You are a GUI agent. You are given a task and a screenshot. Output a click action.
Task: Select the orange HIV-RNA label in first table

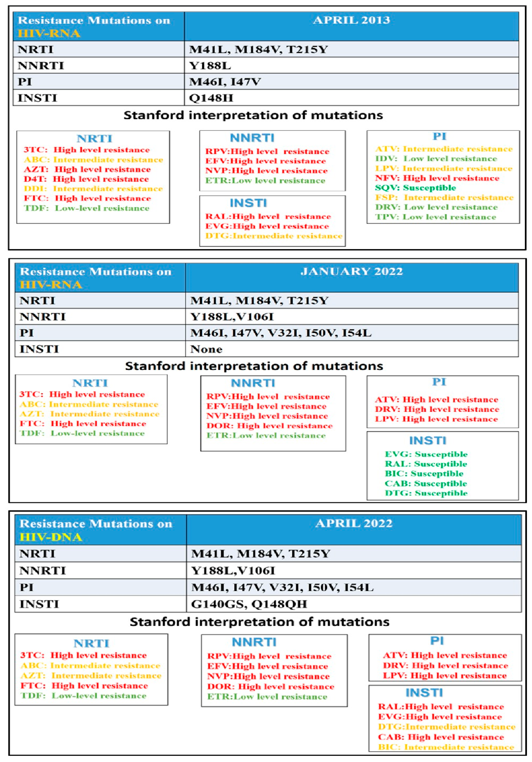(x=49, y=34)
